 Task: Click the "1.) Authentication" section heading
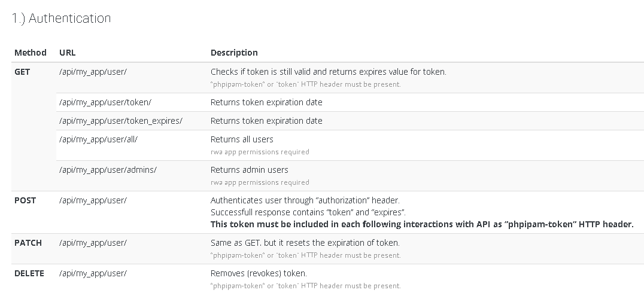tap(61, 19)
